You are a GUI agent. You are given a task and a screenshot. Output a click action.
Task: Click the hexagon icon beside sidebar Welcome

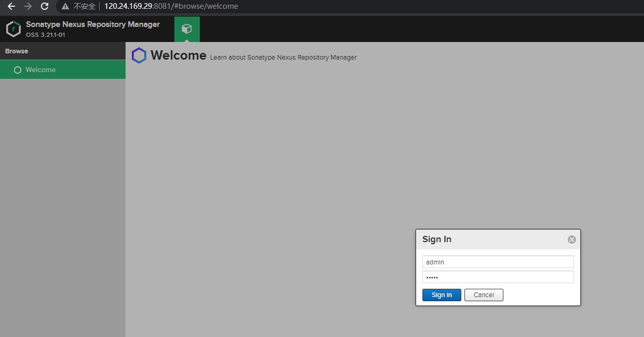tap(18, 69)
